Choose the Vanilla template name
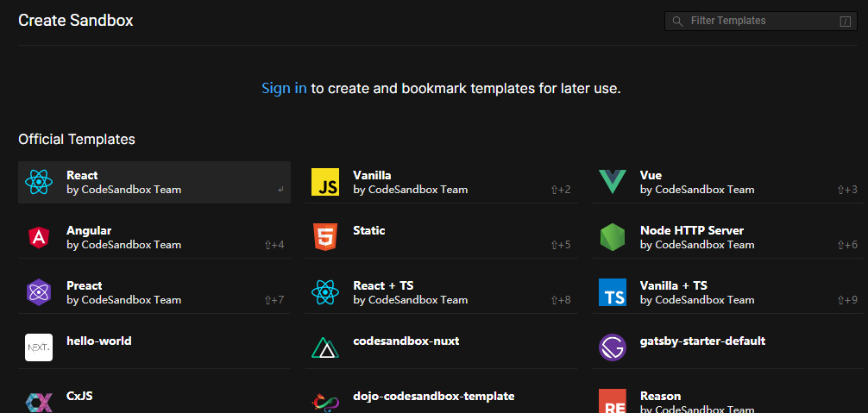Image resolution: width=868 pixels, height=413 pixels. (x=372, y=175)
